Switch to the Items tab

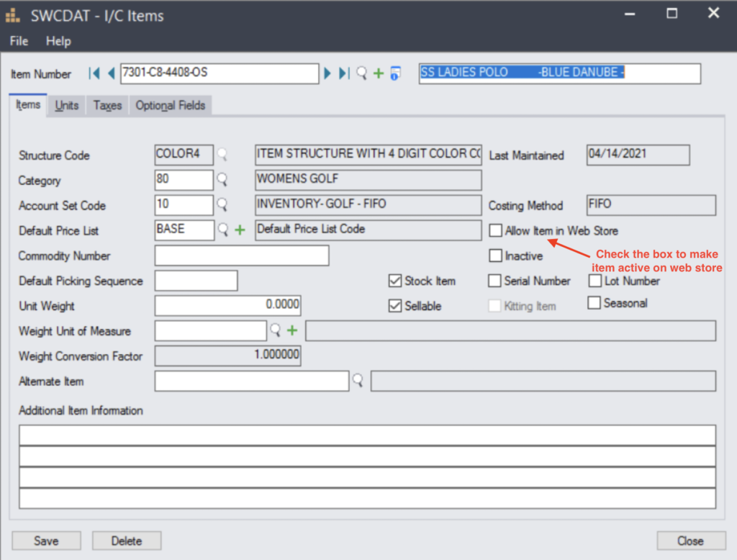tap(28, 105)
